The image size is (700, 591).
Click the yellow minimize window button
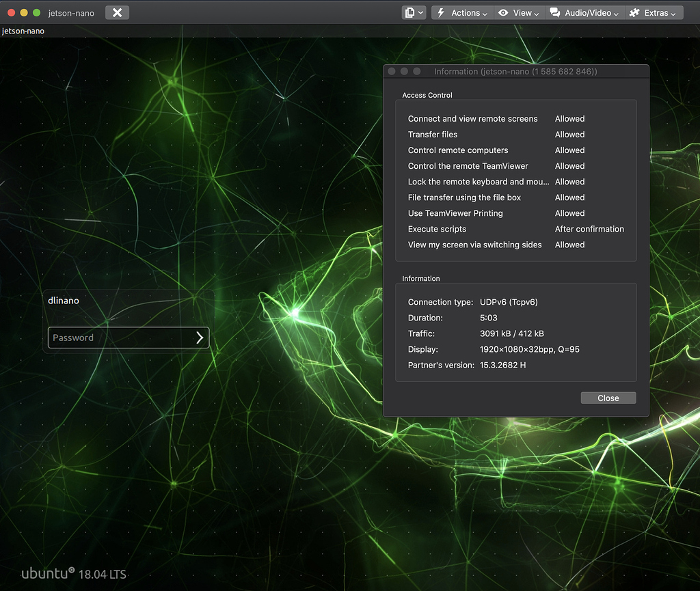pyautogui.click(x=24, y=12)
